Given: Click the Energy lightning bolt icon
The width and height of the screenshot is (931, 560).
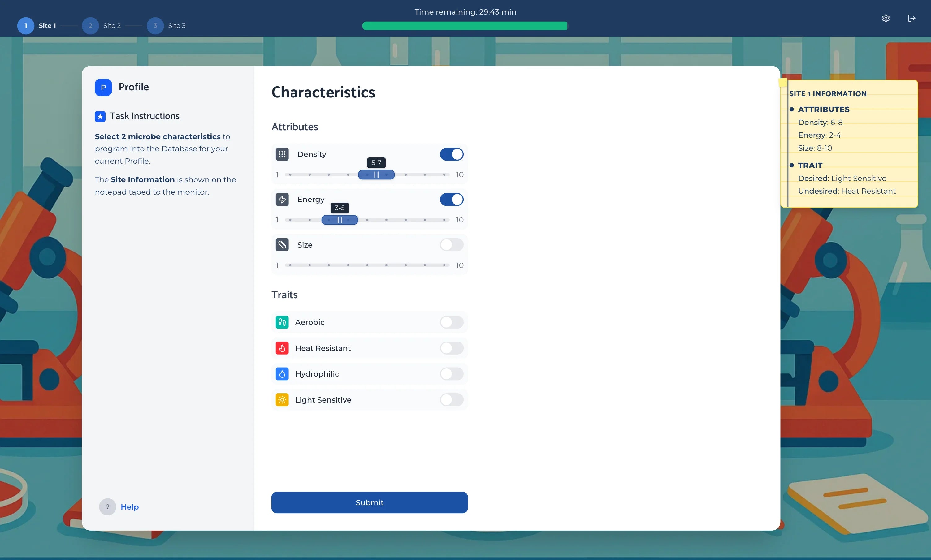Looking at the screenshot, I should click(x=282, y=200).
